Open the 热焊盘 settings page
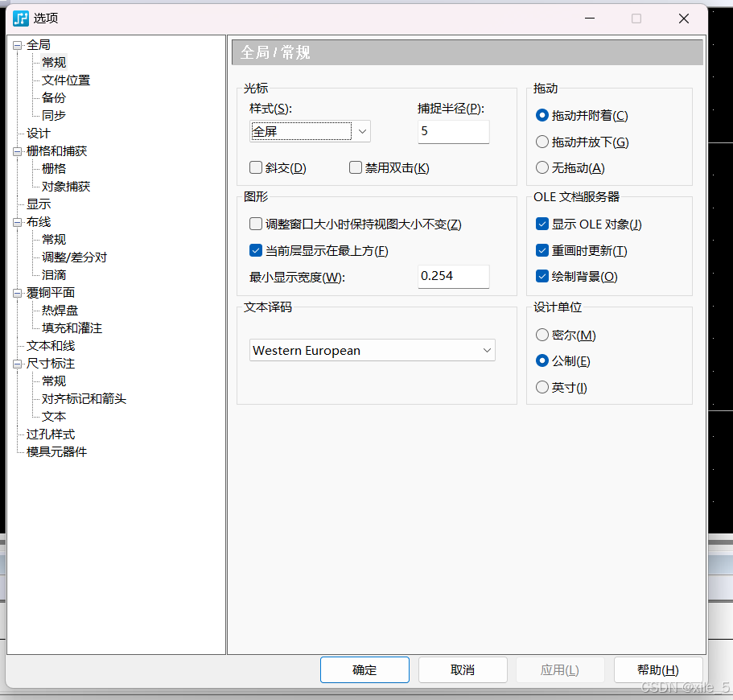Image resolution: width=733 pixels, height=700 pixels. 59,310
